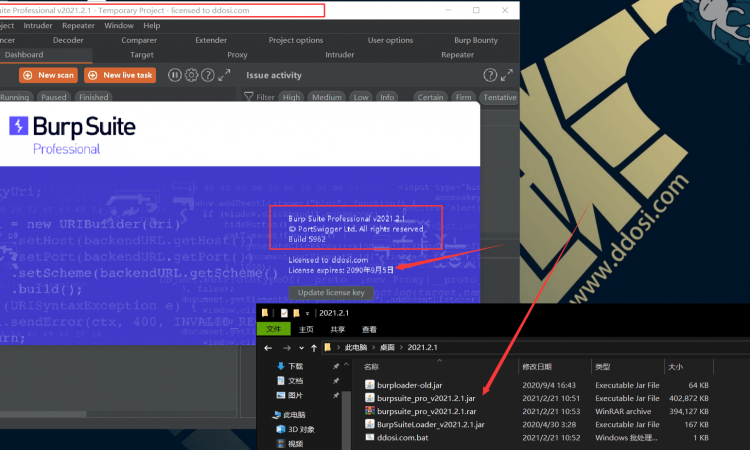This screenshot has height=450, width=750.
Task: Click the explorer forward arrow
Action: (x=287, y=348)
